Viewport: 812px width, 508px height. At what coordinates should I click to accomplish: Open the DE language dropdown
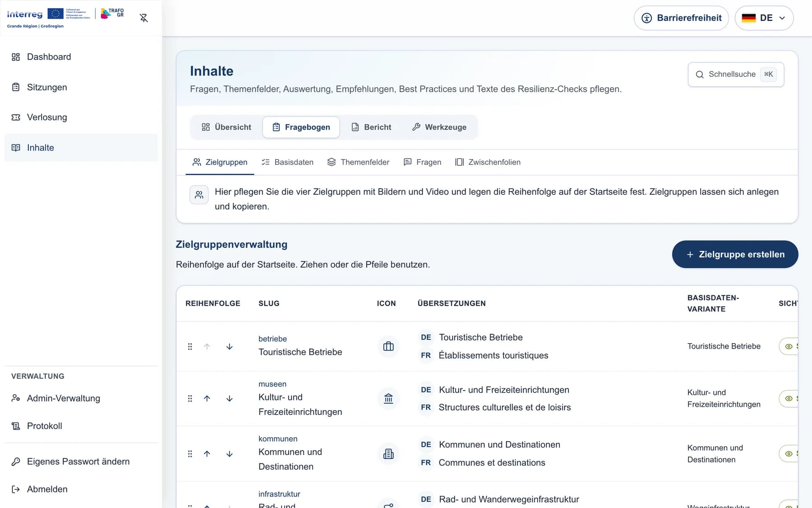coord(764,18)
